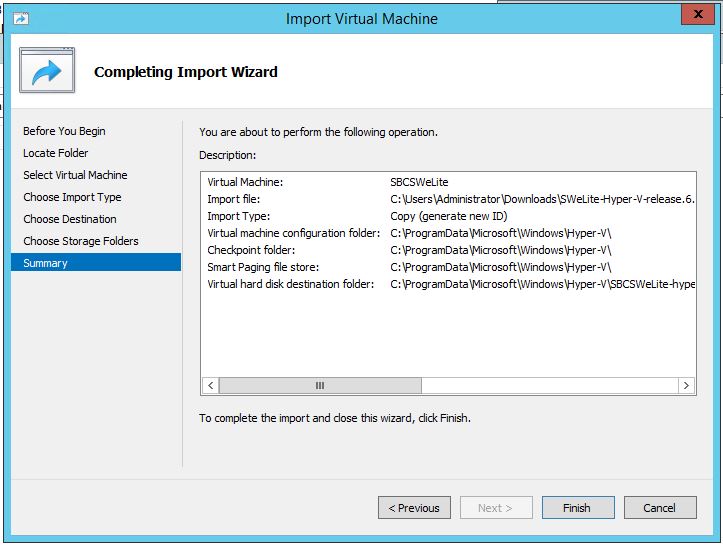This screenshot has width=723, height=546.
Task: Click Finish to complete the import
Action: (x=576, y=508)
